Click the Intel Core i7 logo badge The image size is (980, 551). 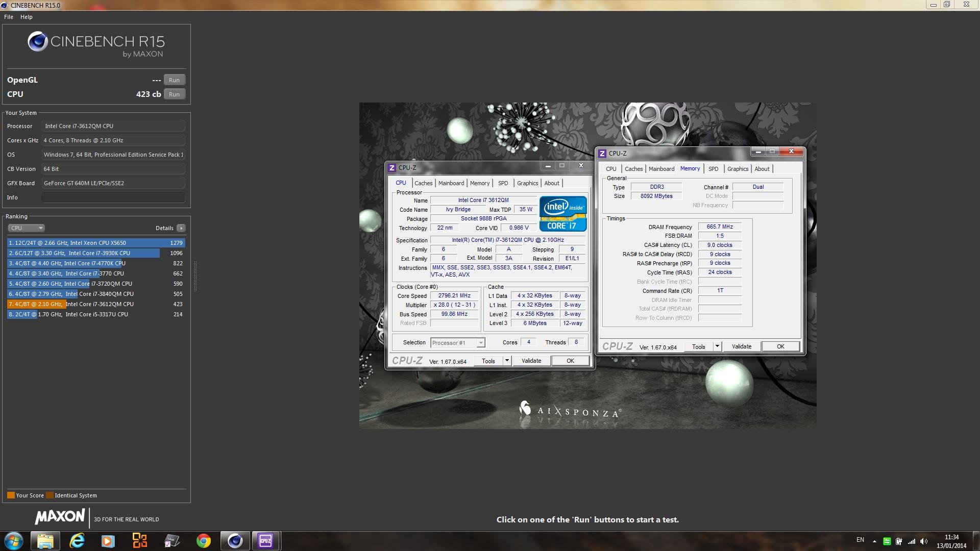point(563,214)
